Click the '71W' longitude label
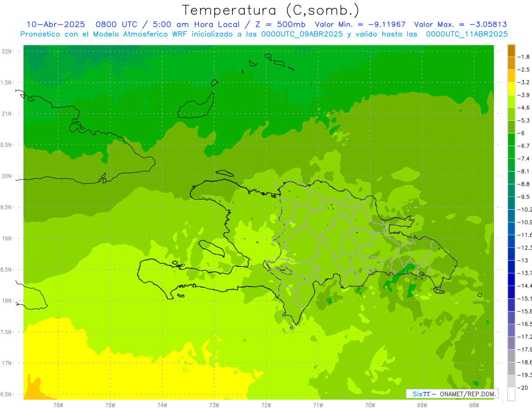 (318, 405)
